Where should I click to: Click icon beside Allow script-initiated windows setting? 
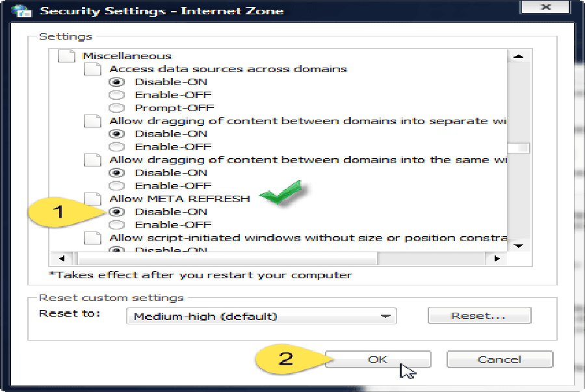click(92, 238)
